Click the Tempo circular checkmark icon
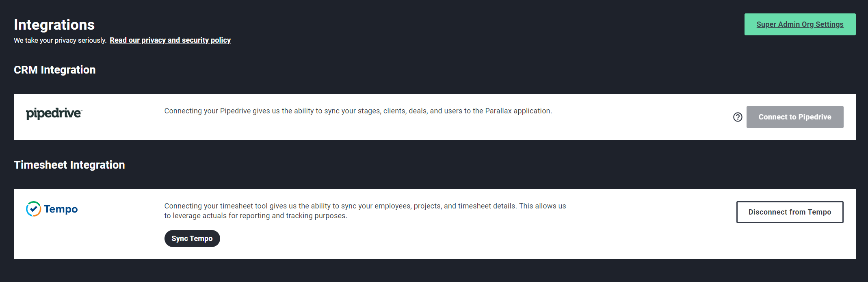Image resolution: width=868 pixels, height=282 pixels. [33, 209]
